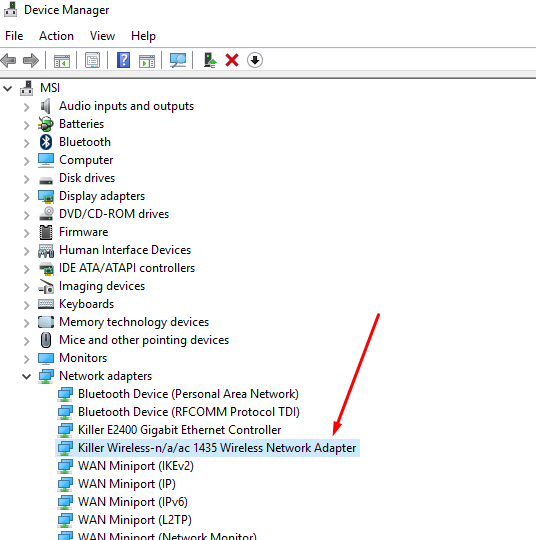This screenshot has width=536, height=540.
Task: Expand the Computer category
Action: pos(27,161)
